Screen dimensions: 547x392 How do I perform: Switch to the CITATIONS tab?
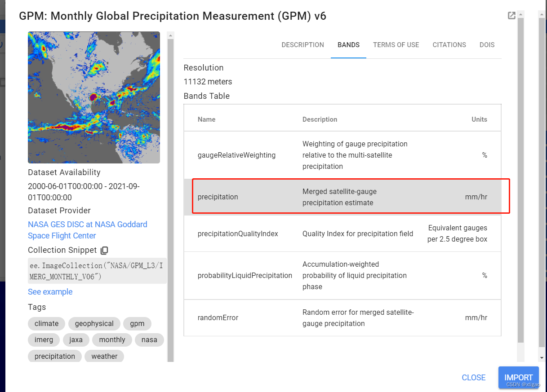[x=449, y=45]
